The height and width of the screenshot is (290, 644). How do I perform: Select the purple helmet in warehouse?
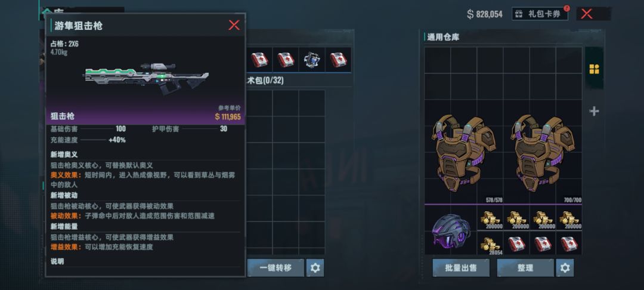(451, 230)
